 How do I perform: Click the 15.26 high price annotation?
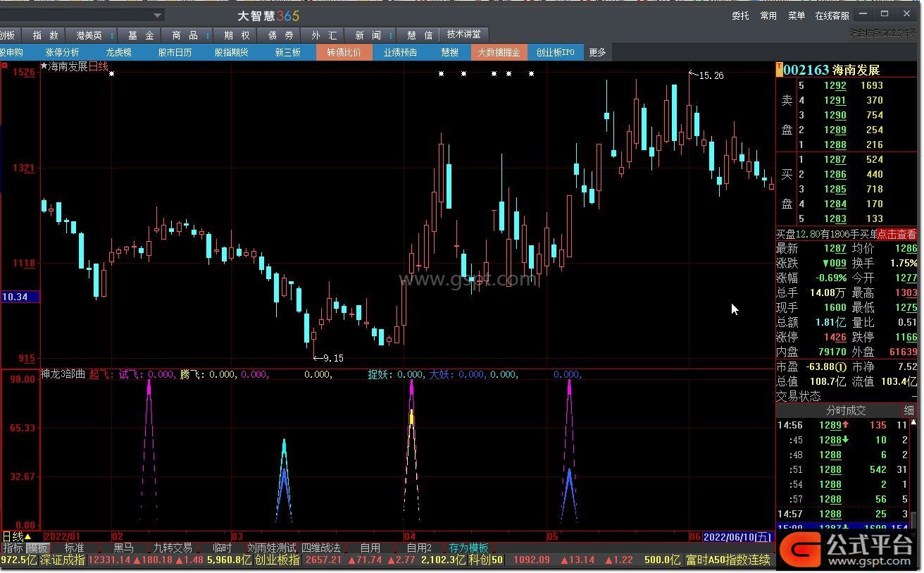(x=711, y=75)
